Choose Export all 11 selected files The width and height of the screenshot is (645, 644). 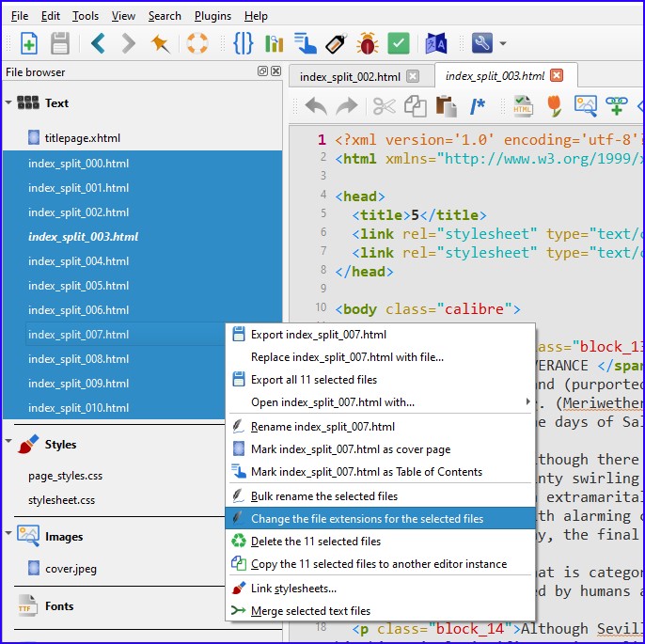tap(380, 380)
